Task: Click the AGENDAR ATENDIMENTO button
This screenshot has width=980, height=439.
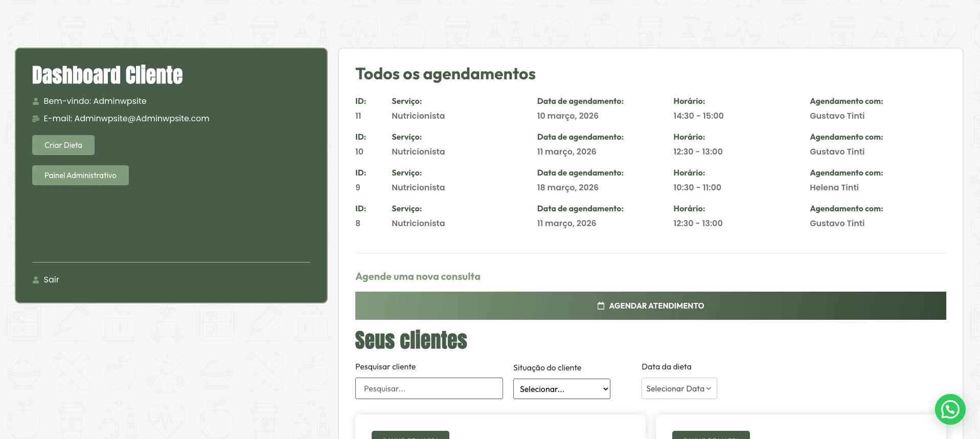Action: tap(650, 305)
